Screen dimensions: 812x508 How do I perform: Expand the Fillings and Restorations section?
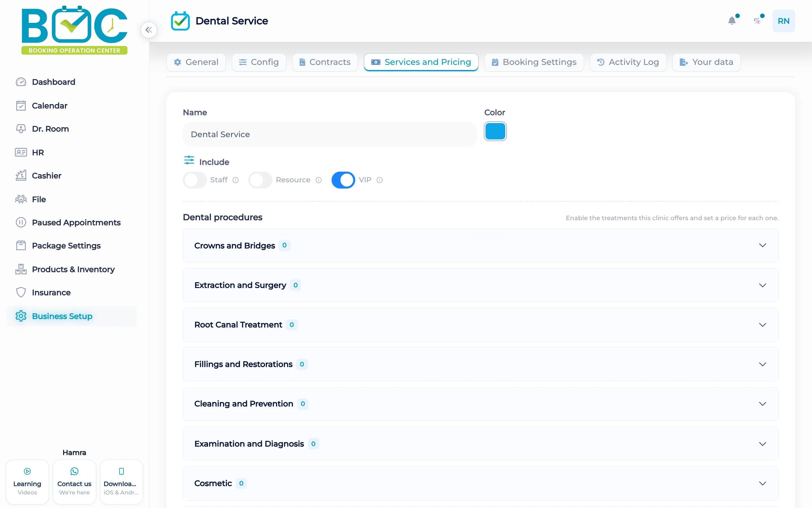coord(480,364)
